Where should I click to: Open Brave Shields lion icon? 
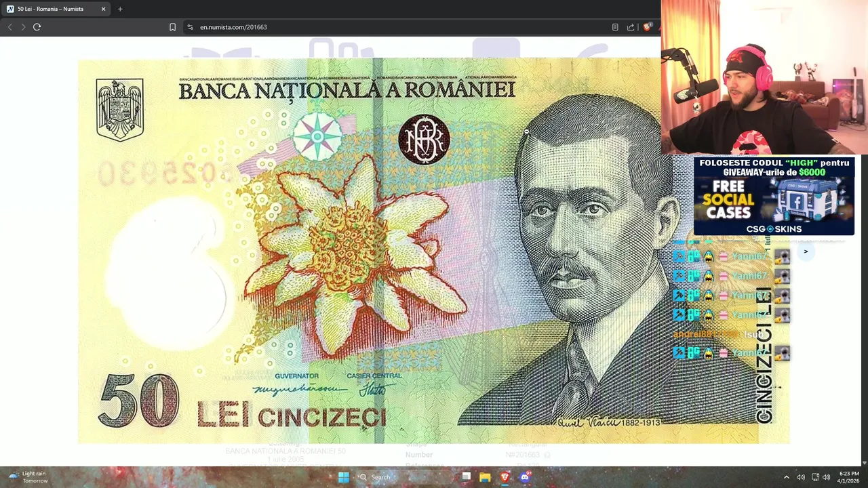(648, 27)
